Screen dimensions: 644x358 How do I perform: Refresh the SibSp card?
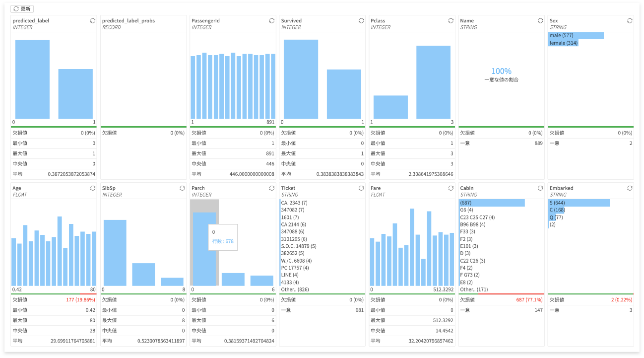click(x=182, y=188)
